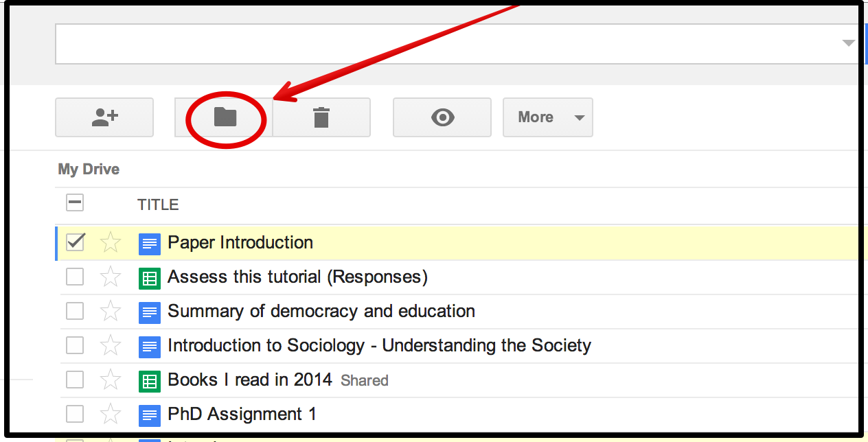Check the Summary of democracy and education checkbox
This screenshot has width=868, height=442.
(75, 311)
